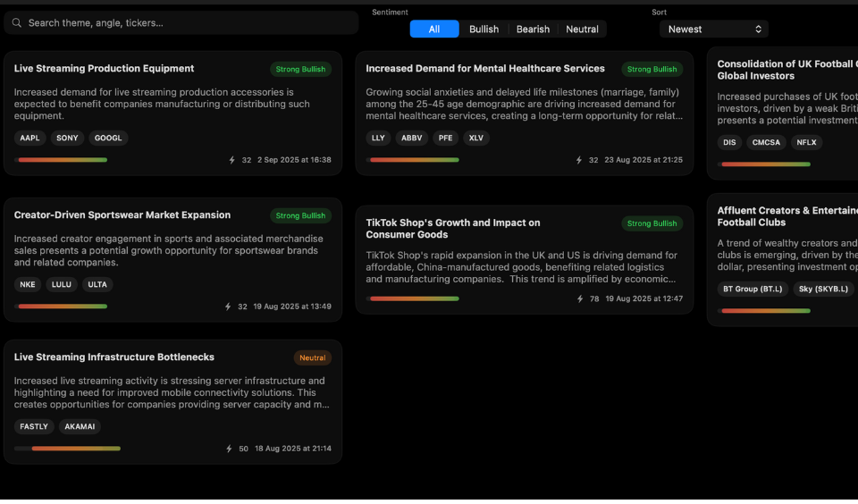Click the Sort dropdown chevron arrows
This screenshot has width=858, height=504.
coord(758,29)
